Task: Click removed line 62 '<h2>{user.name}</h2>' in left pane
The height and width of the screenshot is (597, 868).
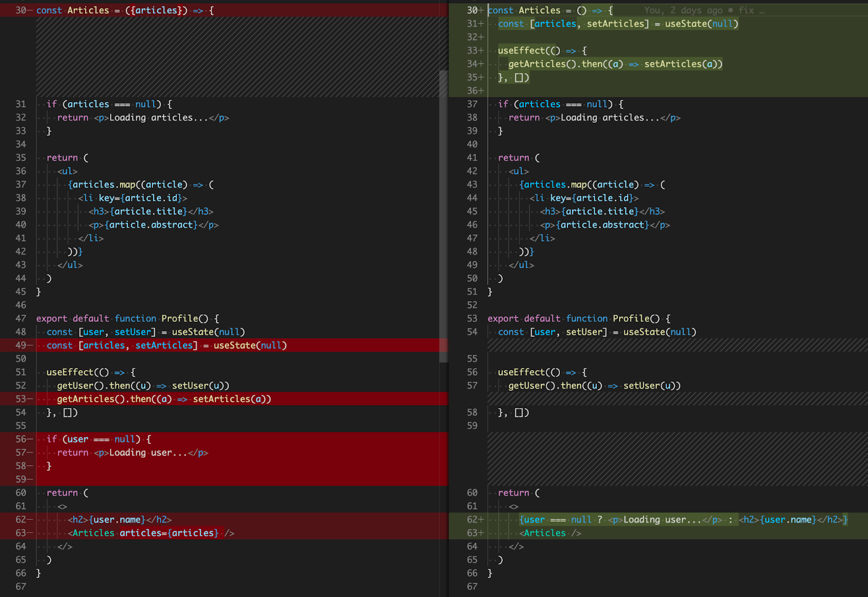Action: pos(119,520)
